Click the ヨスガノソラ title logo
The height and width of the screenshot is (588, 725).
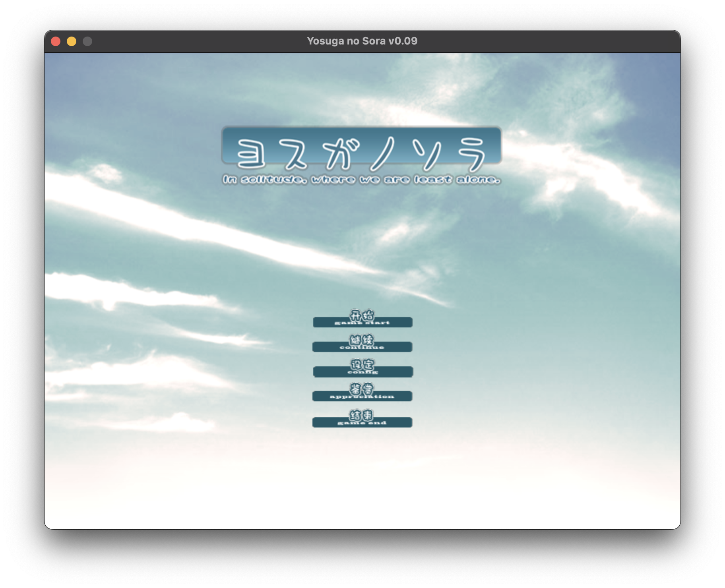pos(361,149)
